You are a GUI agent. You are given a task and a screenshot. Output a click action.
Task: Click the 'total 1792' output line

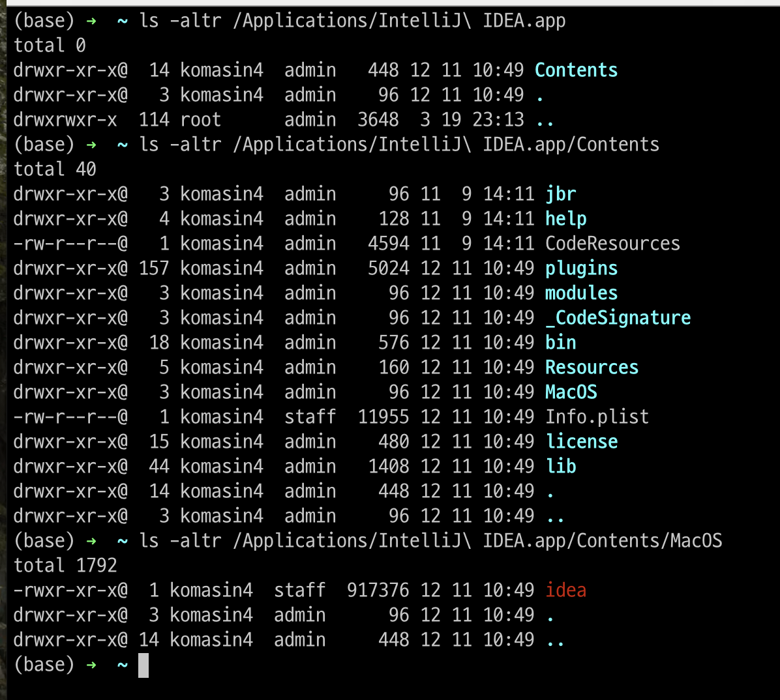tap(65, 565)
